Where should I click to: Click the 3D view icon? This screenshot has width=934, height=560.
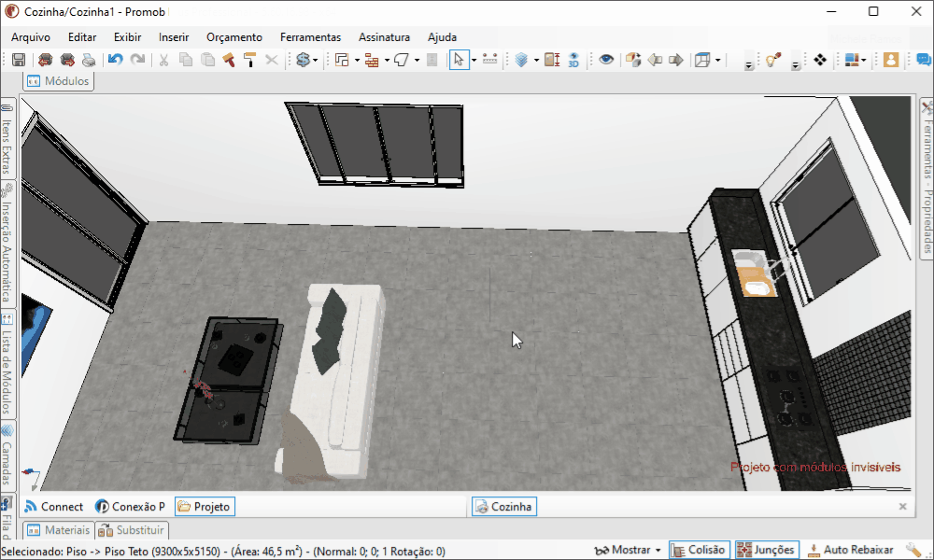(573, 60)
